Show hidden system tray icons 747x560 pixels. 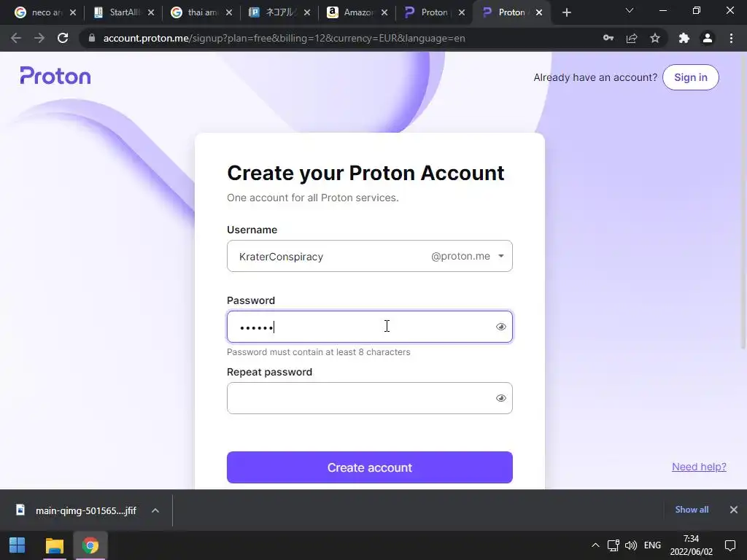(x=595, y=545)
